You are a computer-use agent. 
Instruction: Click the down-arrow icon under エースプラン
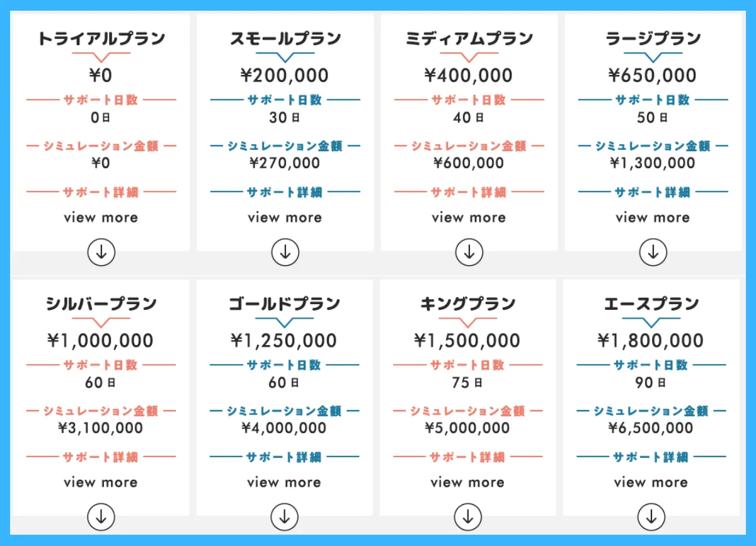click(x=651, y=518)
